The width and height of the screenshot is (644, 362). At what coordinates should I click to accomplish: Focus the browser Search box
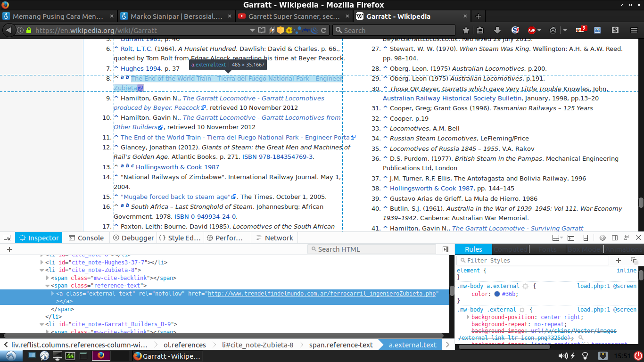(x=394, y=30)
